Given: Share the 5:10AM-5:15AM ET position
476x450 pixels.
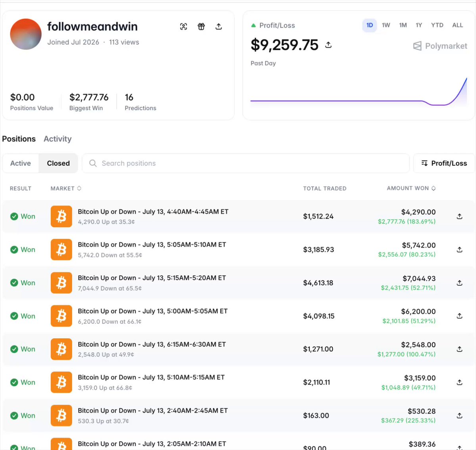Looking at the screenshot, I should (459, 383).
